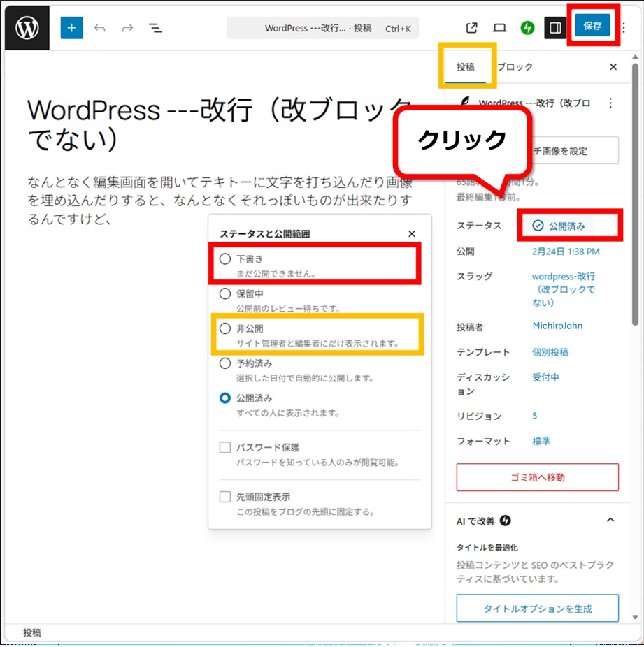Select the 非公開 radio button
This screenshot has height=647, width=644.
pos(225,328)
